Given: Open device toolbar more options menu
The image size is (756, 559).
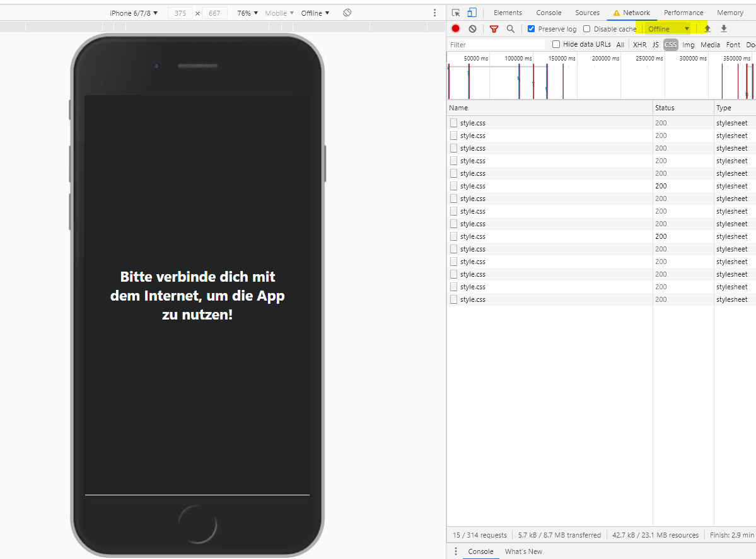Looking at the screenshot, I should [434, 13].
